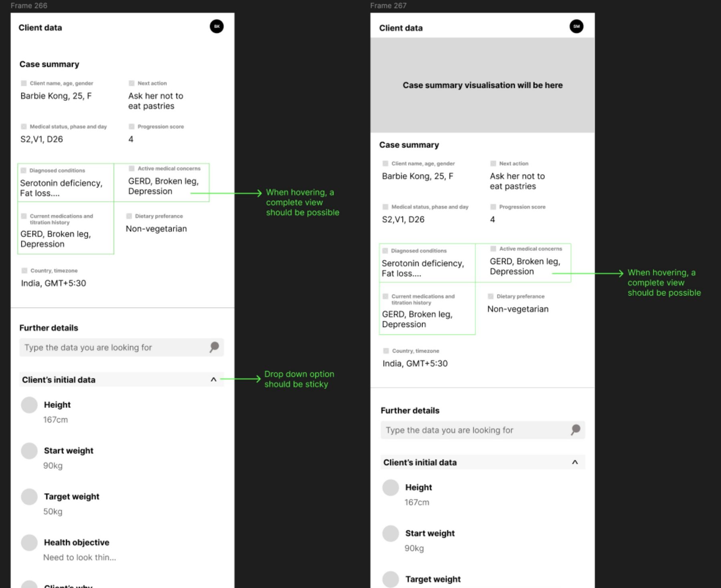Collapse Client's initial data chevron in Frame 266
The height and width of the screenshot is (588, 721).
[x=213, y=379]
